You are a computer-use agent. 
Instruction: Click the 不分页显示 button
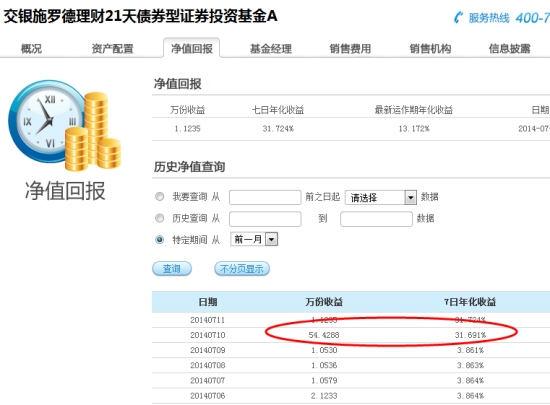(x=242, y=269)
